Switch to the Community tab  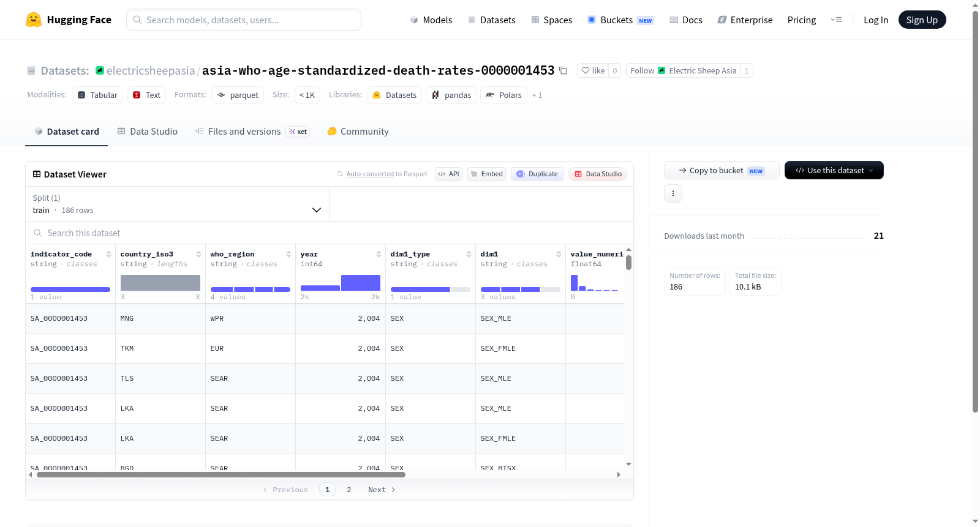pos(358,132)
